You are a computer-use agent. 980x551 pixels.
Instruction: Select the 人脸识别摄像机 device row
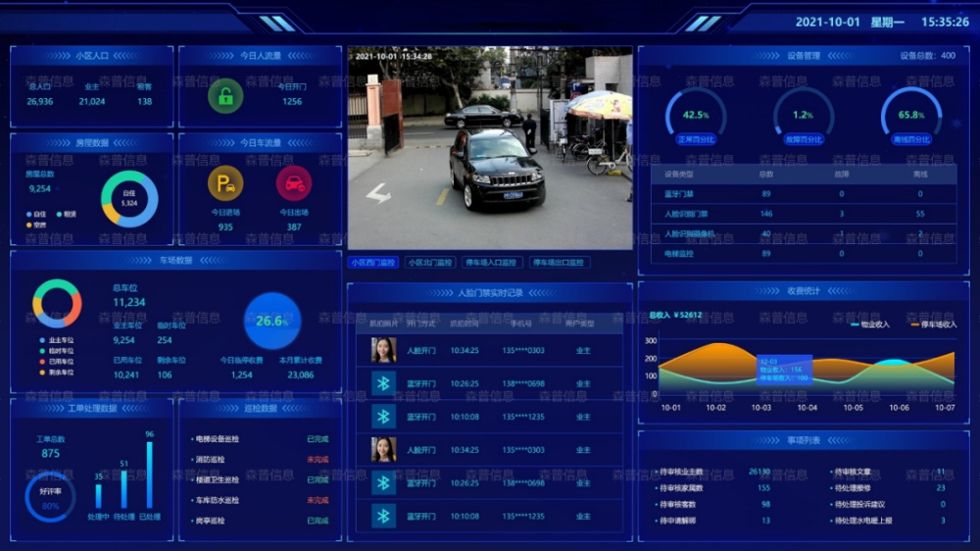click(x=804, y=234)
